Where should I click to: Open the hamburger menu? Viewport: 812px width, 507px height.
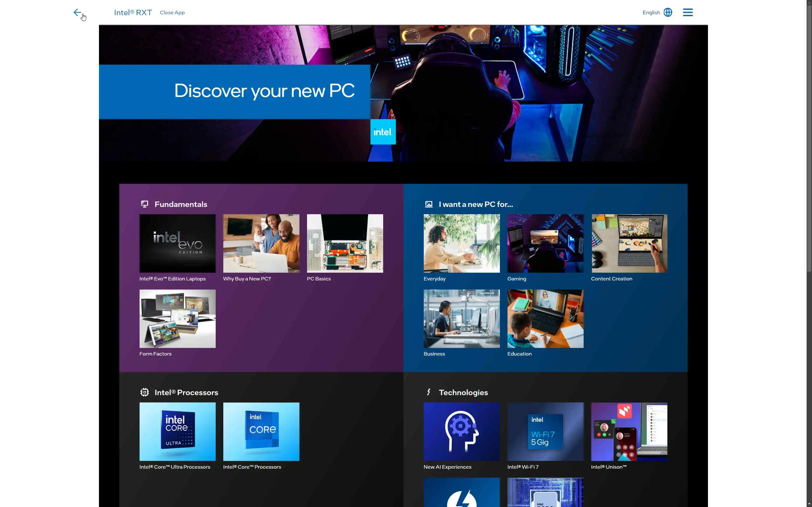[x=688, y=12]
